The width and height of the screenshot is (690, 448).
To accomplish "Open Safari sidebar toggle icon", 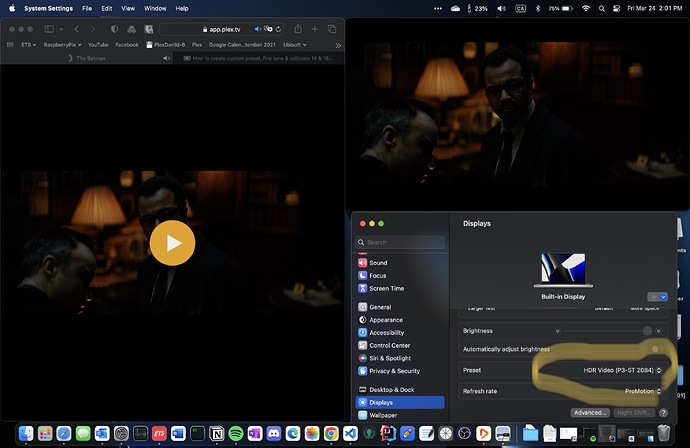I will coord(49,29).
